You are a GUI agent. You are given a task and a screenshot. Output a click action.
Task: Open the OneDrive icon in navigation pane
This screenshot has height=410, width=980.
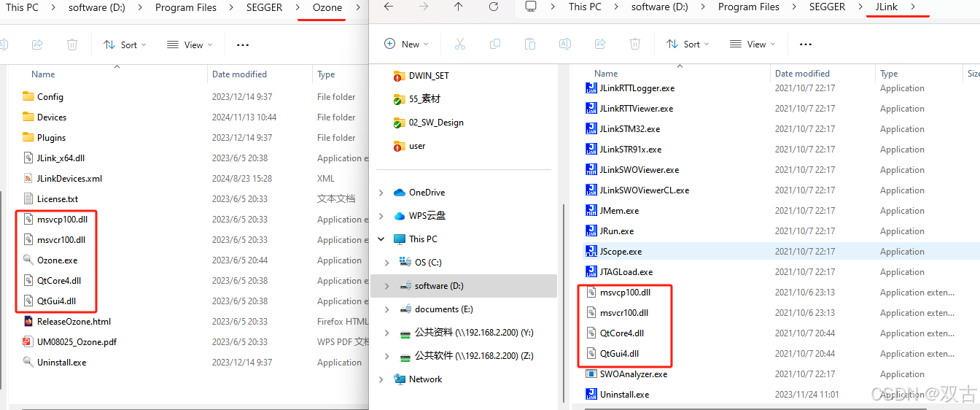pos(399,193)
